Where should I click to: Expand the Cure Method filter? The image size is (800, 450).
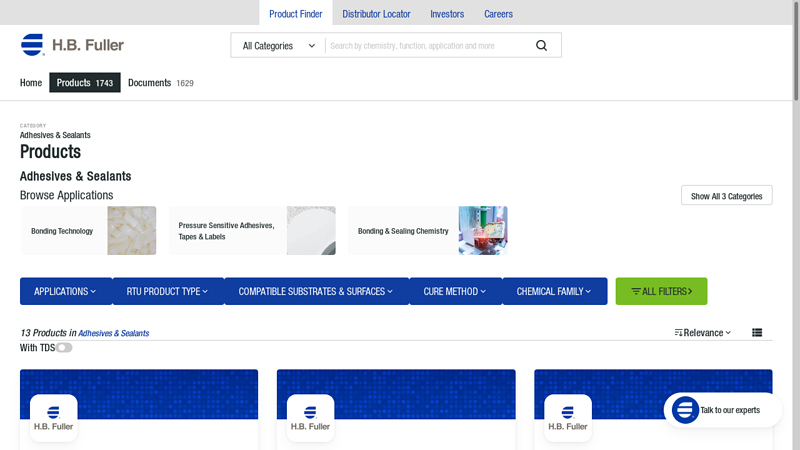455,291
